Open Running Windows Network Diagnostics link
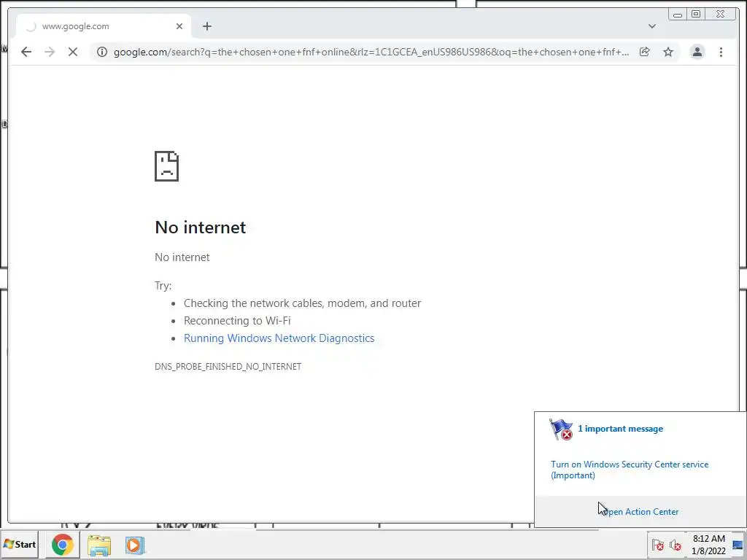The width and height of the screenshot is (747, 560). pyautogui.click(x=279, y=338)
